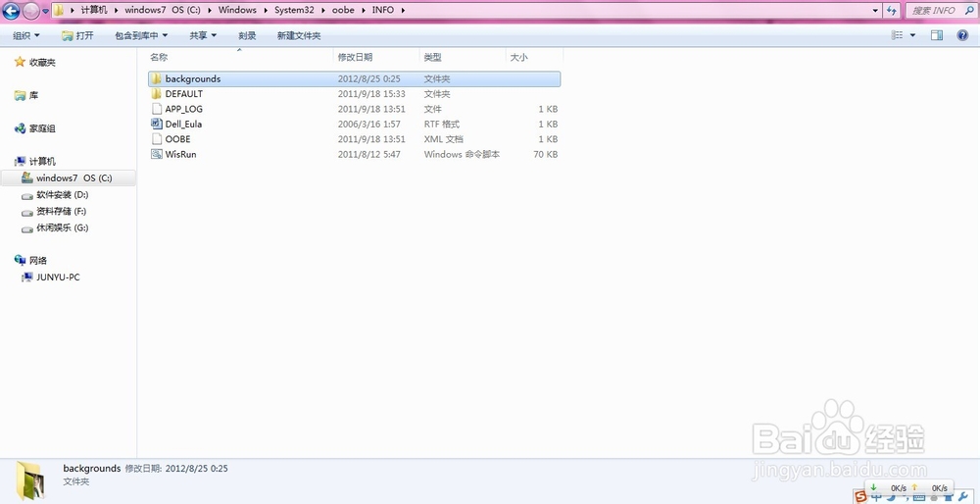
Task: Click the 70 KB size cell
Action: 546,154
